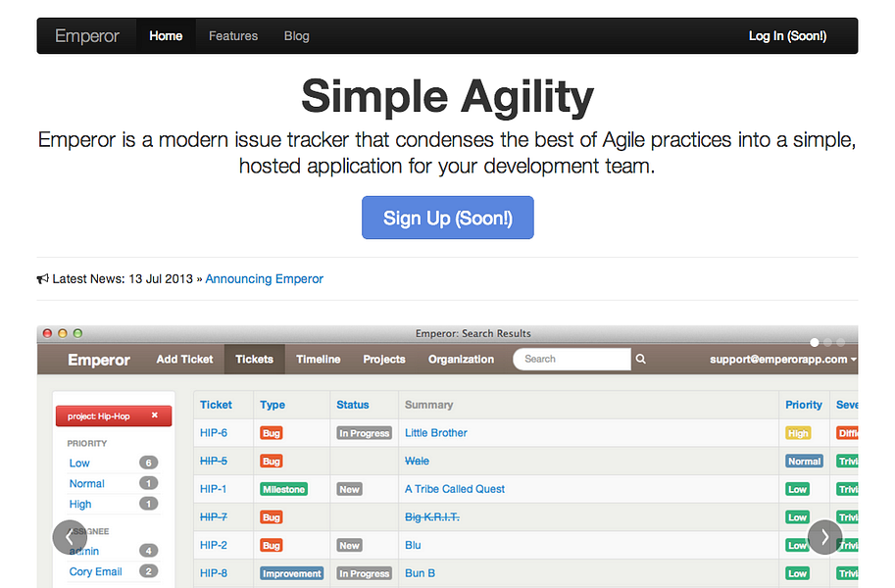Switch to Tickets tab in app navbar
895x588 pixels.
255,359
